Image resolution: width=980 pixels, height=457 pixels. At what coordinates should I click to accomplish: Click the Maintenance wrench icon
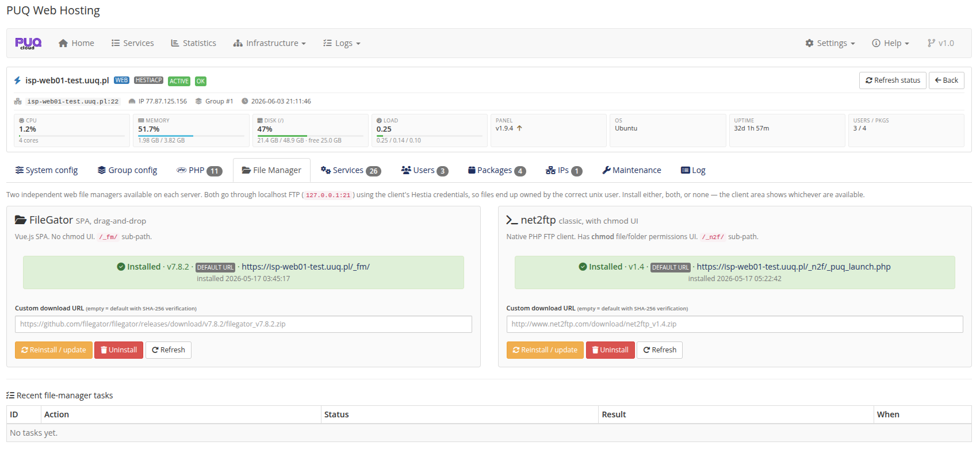pos(606,170)
